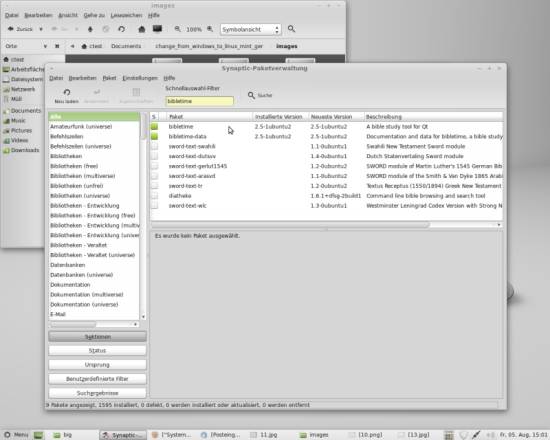Select the Status filter button
Screen dimensions: 550x440
97,351
